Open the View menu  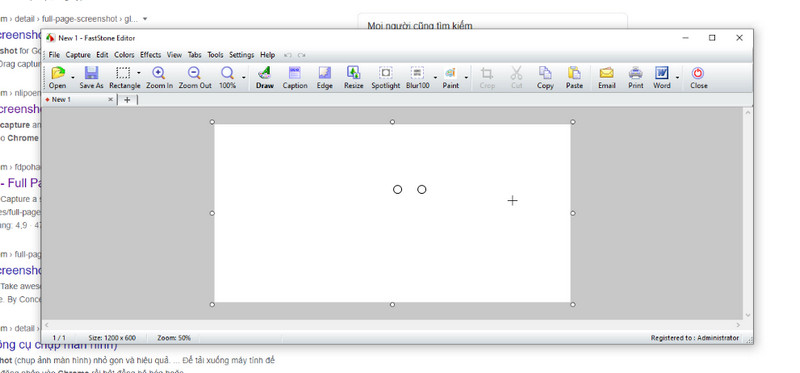point(174,55)
